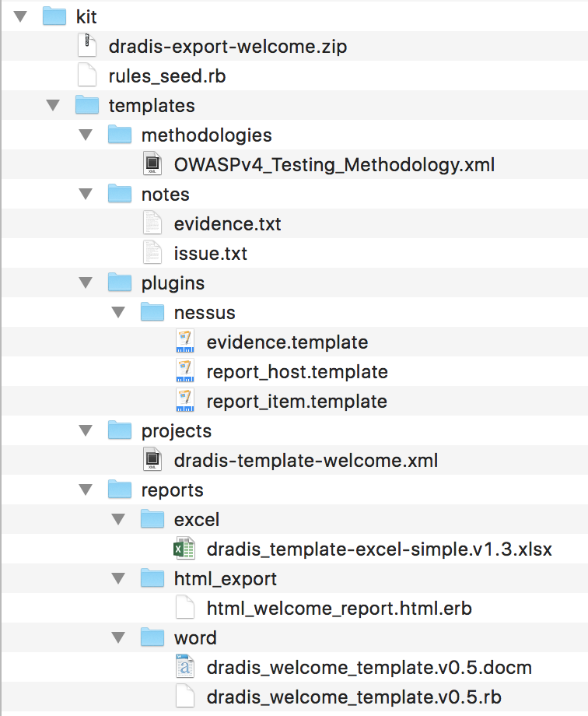Click the template icon next to evidence.template
The image size is (588, 716).
pyautogui.click(x=184, y=342)
